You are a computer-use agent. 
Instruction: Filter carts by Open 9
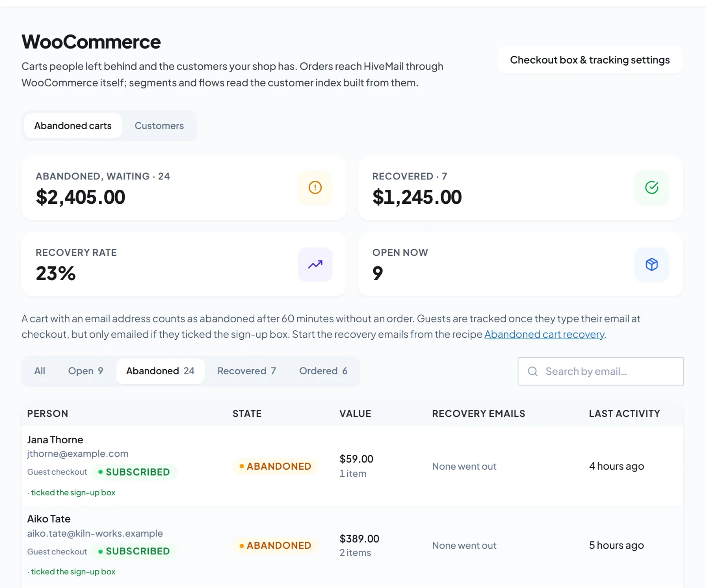86,371
